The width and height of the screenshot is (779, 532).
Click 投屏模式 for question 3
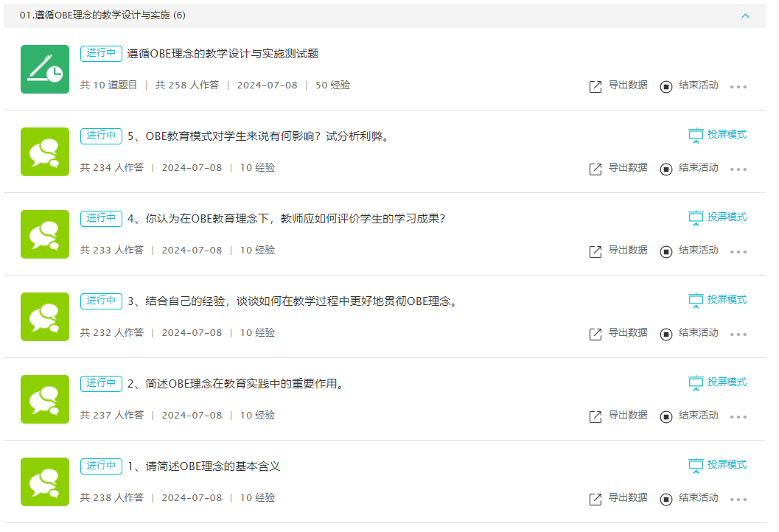click(718, 300)
